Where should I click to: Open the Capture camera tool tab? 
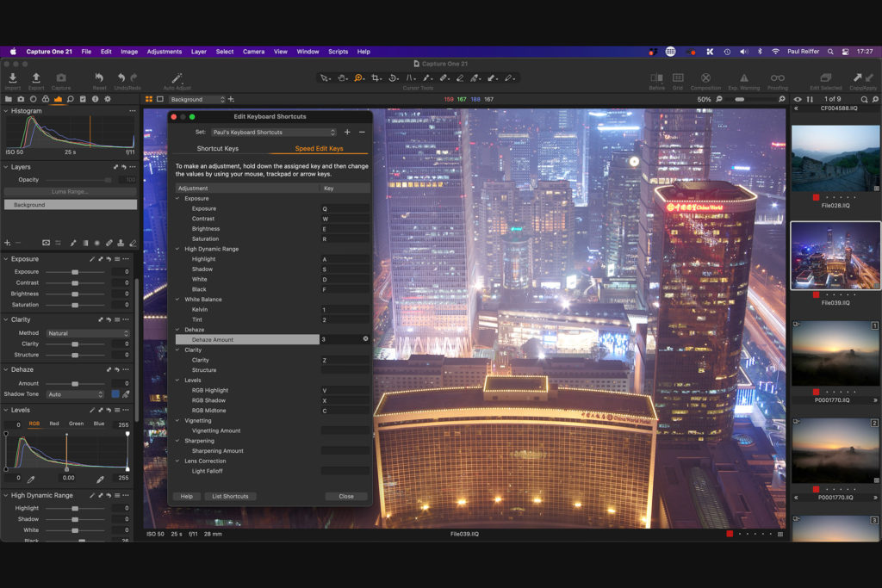click(x=21, y=99)
